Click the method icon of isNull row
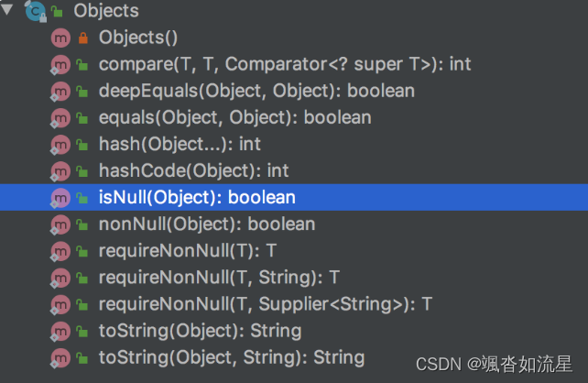This screenshot has width=588, height=383. pyautogui.click(x=60, y=198)
